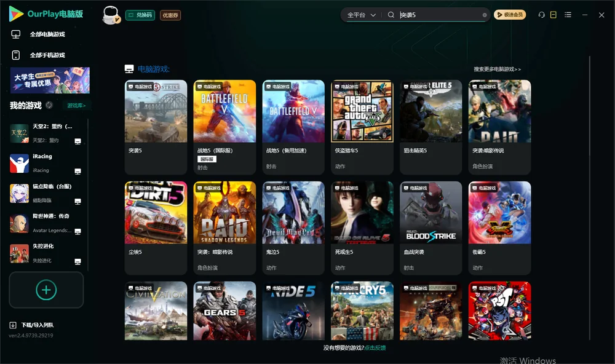
Task: Open 全部电脑游戏 in the sidebar
Action: (x=47, y=34)
